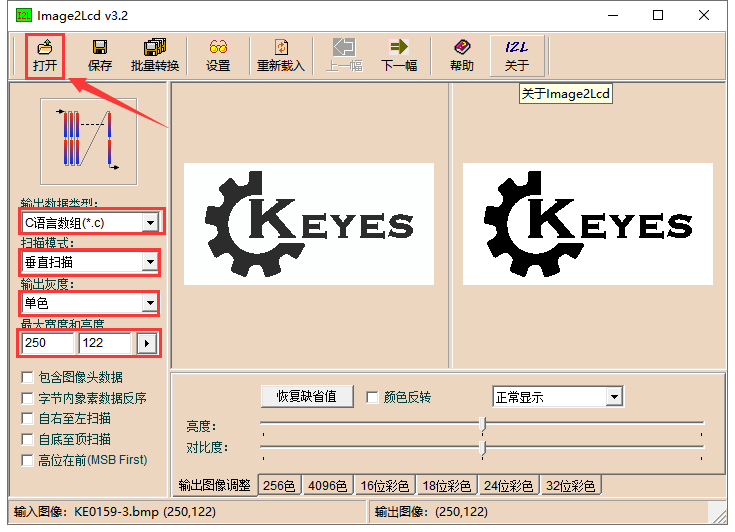Click the 亮度 brightness slider handle
Viewport: 735px width, 532px height.
tap(482, 424)
